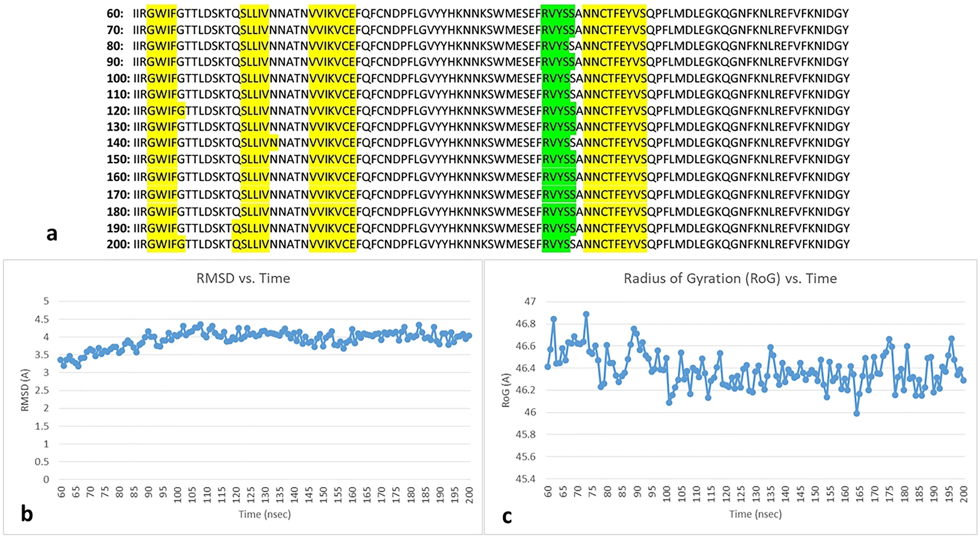The image size is (980, 538).
Task: Click the "1.5" tick on the RMSD axis
Action: (x=42, y=426)
